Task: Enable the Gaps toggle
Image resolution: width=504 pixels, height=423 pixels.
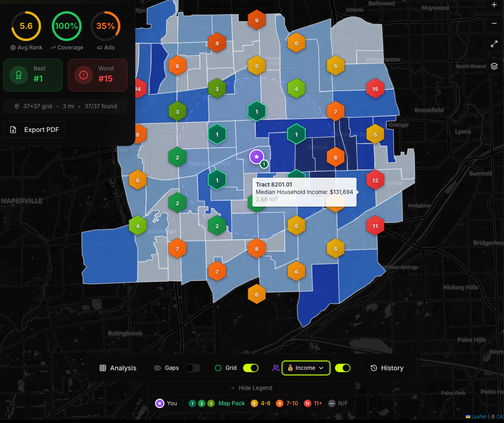Action: 193,368
